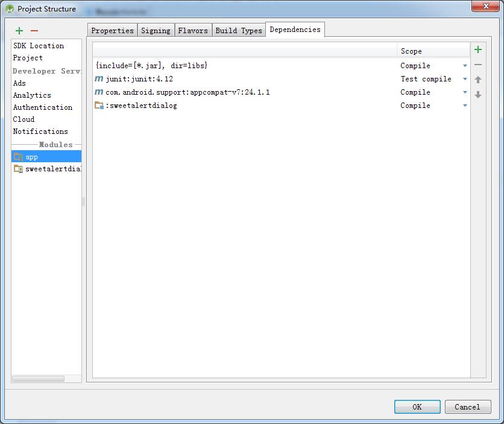Select the junit:junit:4.12 dependency text
This screenshot has width=504, height=424.
point(139,79)
